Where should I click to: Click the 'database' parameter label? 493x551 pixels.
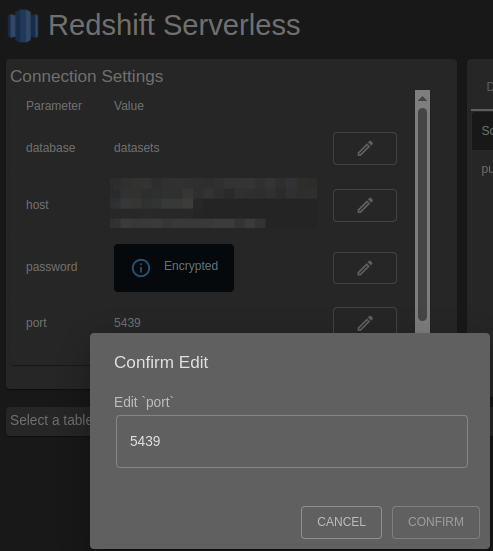point(51,148)
